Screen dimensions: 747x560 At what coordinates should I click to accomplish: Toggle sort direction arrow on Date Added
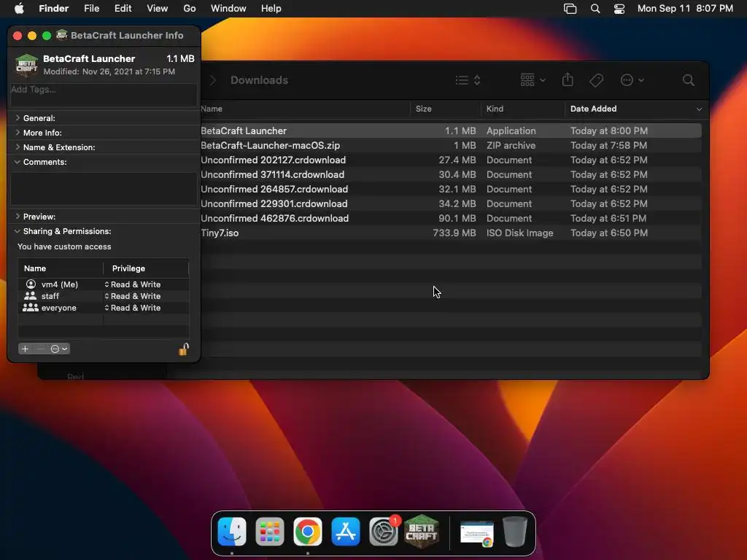pos(699,109)
